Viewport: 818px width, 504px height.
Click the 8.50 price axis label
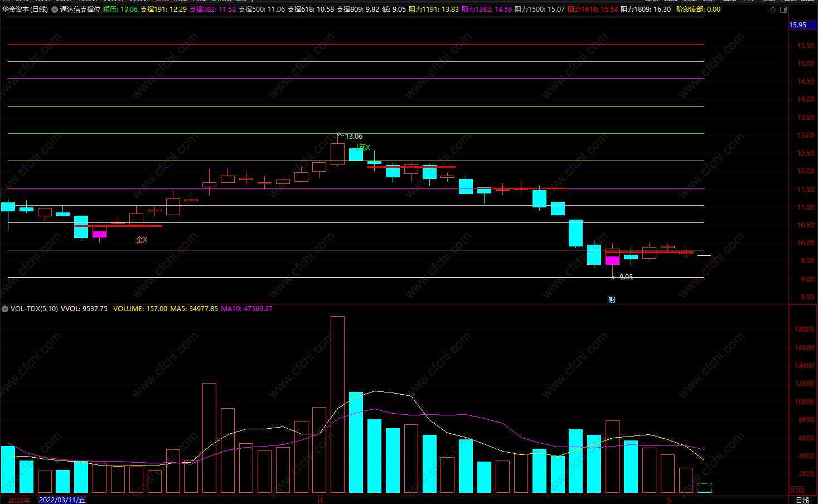808,297
